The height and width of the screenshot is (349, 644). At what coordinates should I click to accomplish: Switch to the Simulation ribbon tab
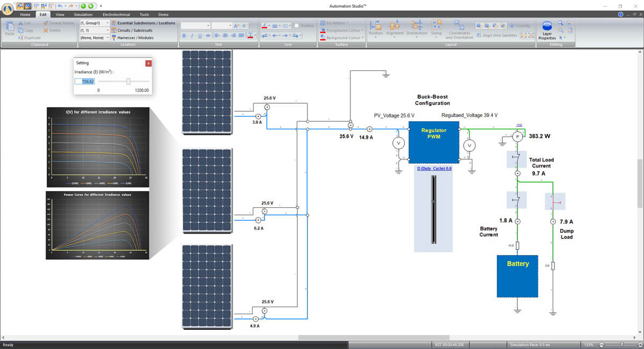click(x=83, y=14)
